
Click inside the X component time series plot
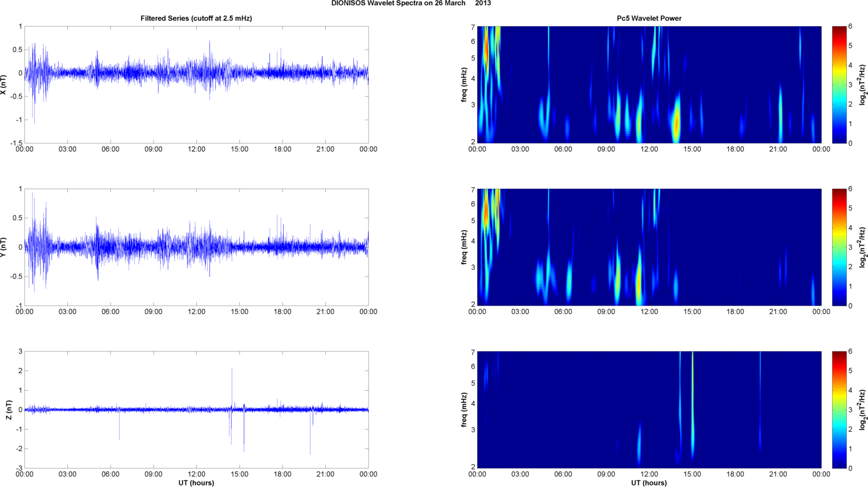[x=196, y=84]
